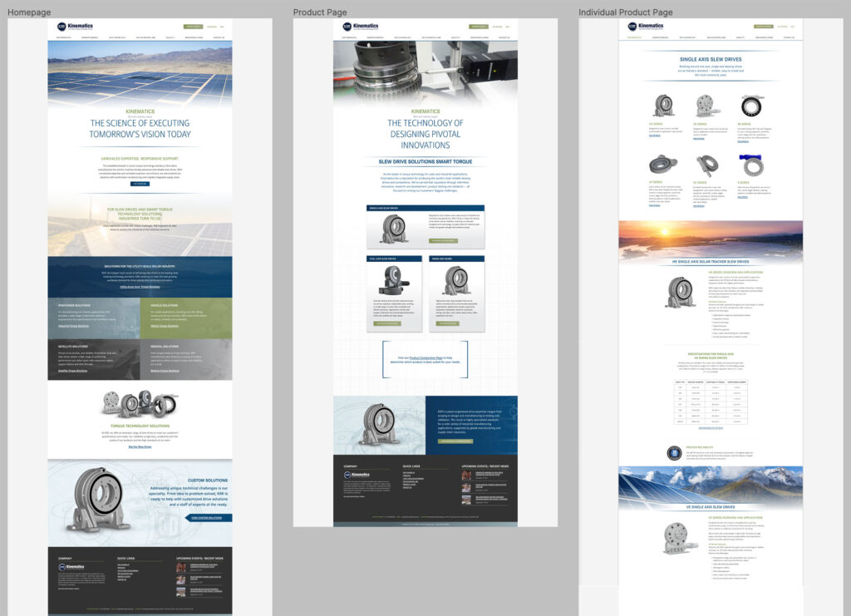
Task: Click the View Custom Solutions button
Action: (208, 518)
